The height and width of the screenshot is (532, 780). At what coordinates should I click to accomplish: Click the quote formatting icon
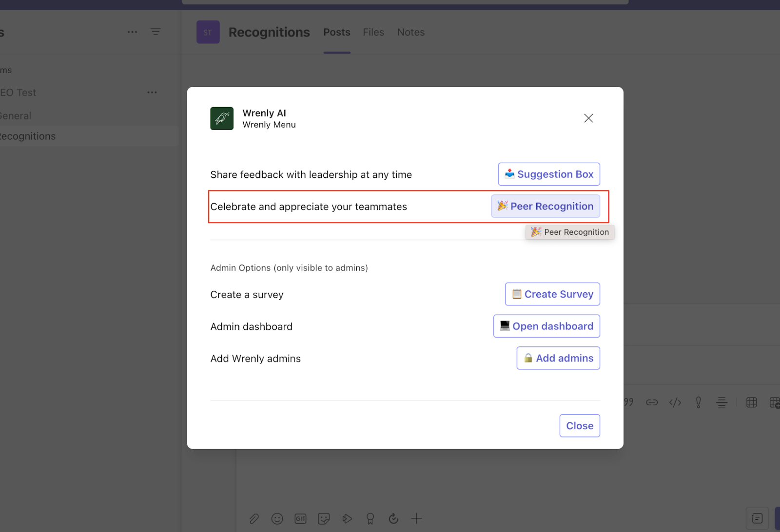coord(628,402)
